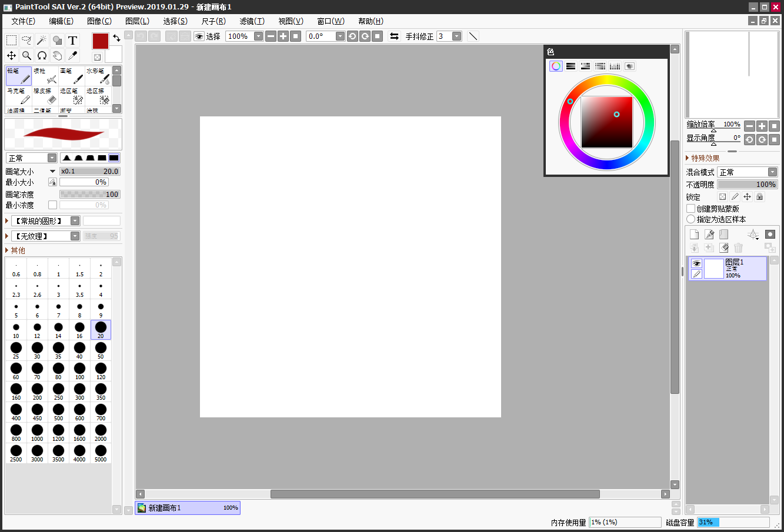
Task: Flip the canvas view horizontally
Action: 394,36
